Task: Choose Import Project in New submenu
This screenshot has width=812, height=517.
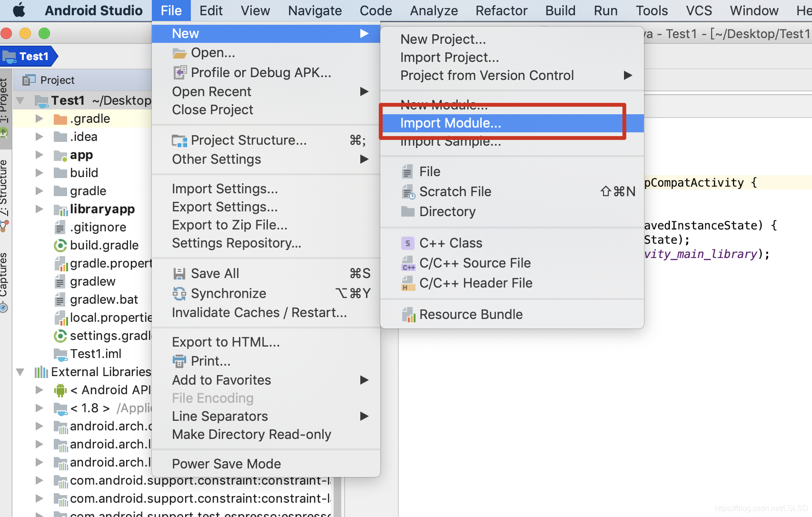Action: coord(512,58)
